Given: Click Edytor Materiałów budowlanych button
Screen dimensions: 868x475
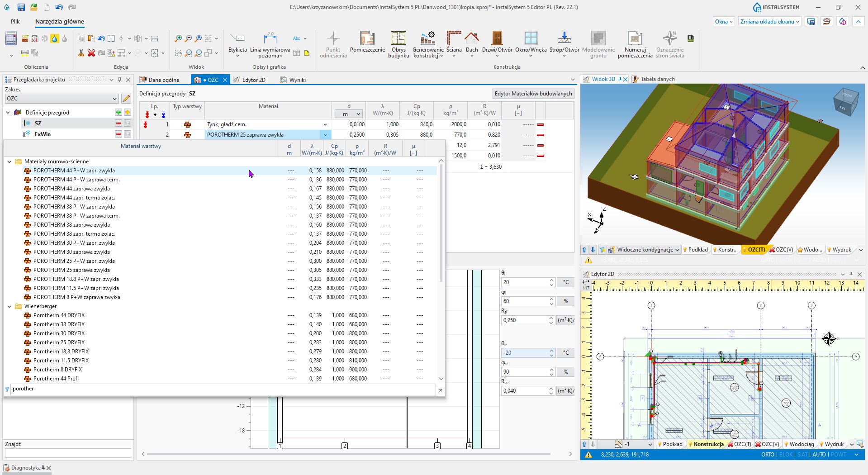Looking at the screenshot, I should [533, 94].
